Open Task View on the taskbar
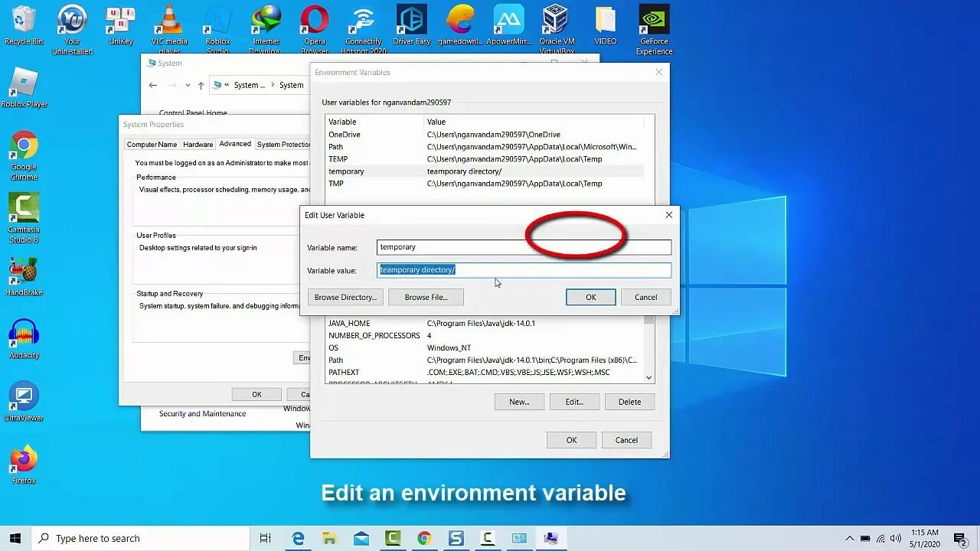 (265, 538)
